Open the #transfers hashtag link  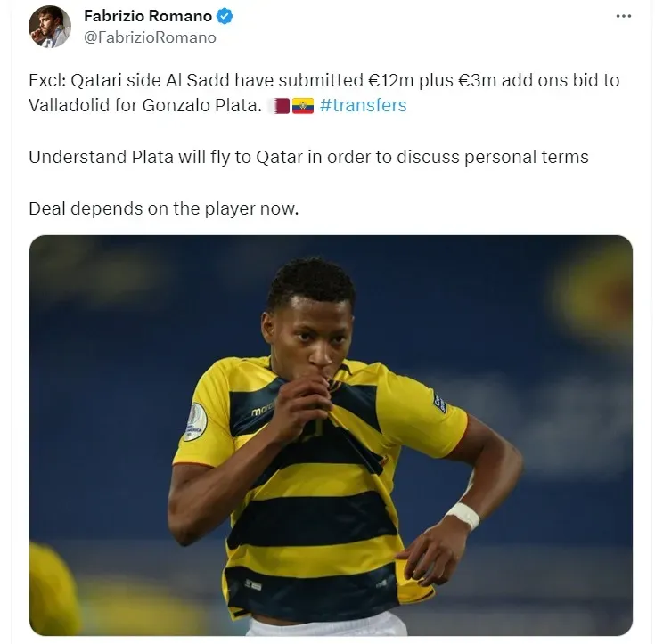coord(363,105)
